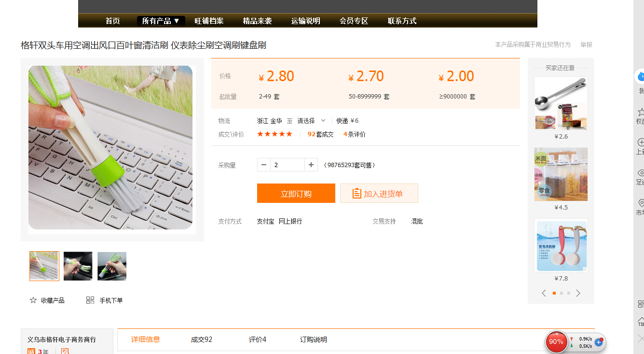Click the report link labeled 举报
Image resolution: width=644 pixels, height=354 pixels.
coord(586,44)
